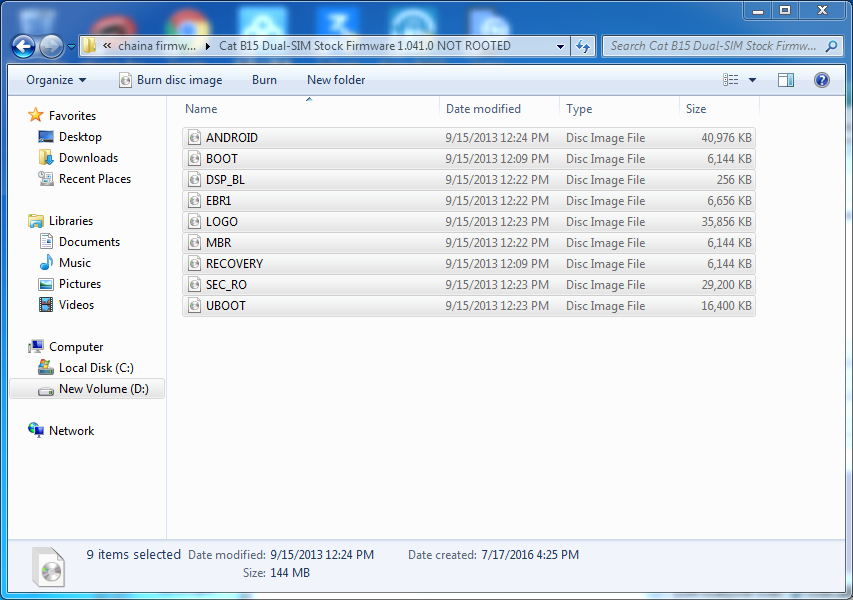Click the 29,200 KB size cell

(726, 284)
